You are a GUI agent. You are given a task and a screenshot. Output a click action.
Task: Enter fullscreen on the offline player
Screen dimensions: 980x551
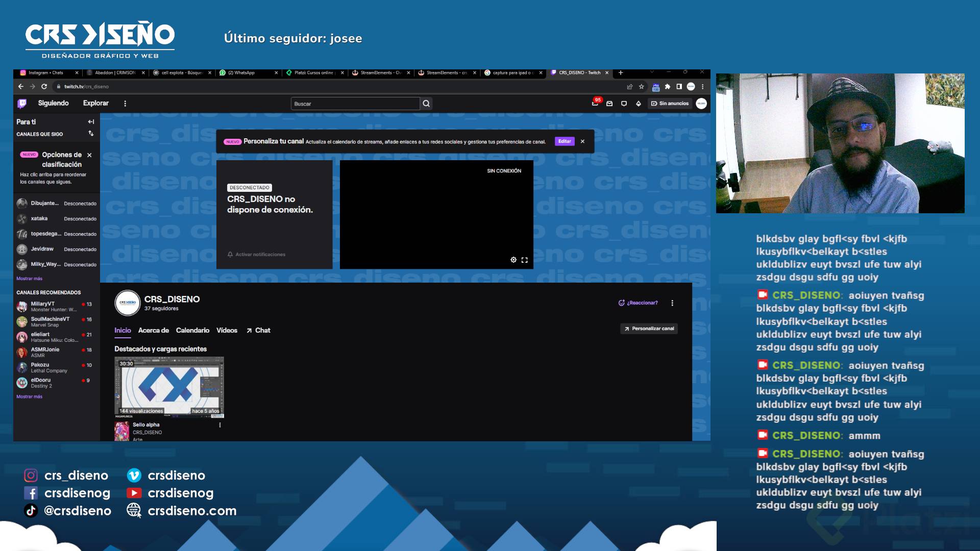coord(524,260)
